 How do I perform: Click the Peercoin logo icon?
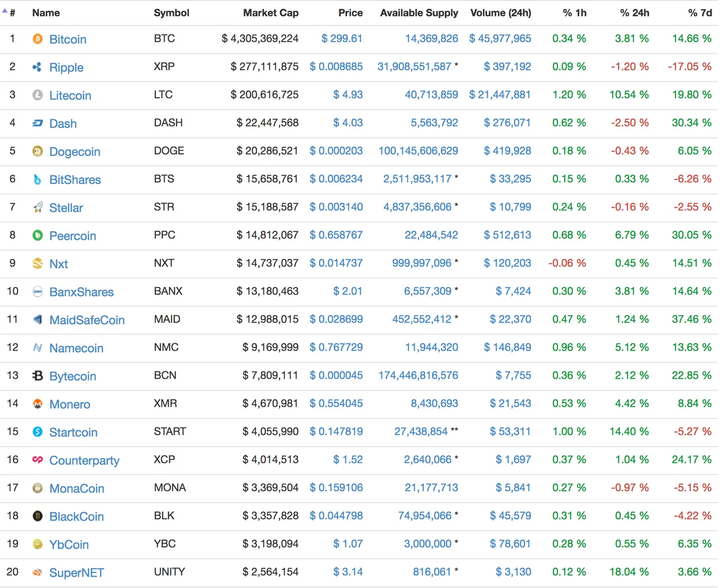[x=38, y=235]
